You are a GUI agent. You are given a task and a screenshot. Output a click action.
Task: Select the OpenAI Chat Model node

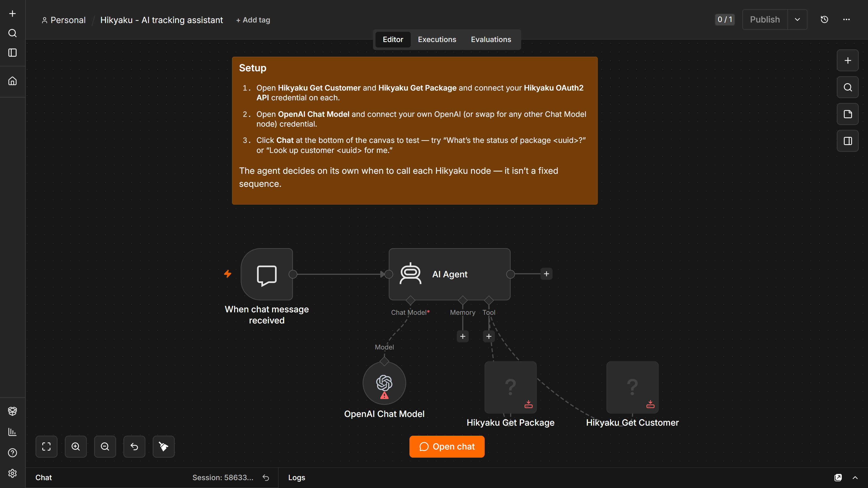coord(384,383)
